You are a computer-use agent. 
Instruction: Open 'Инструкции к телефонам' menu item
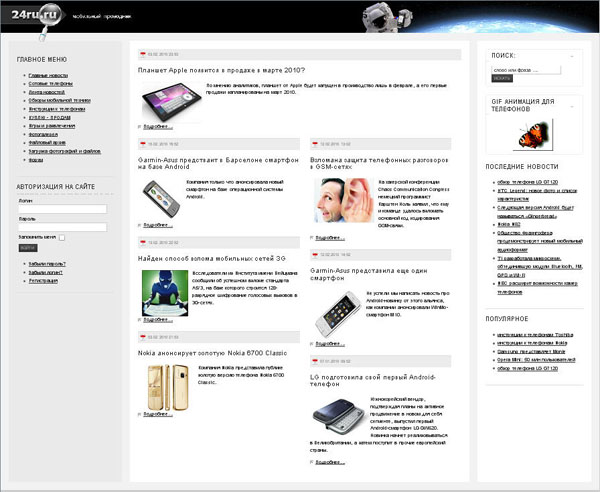click(x=57, y=109)
